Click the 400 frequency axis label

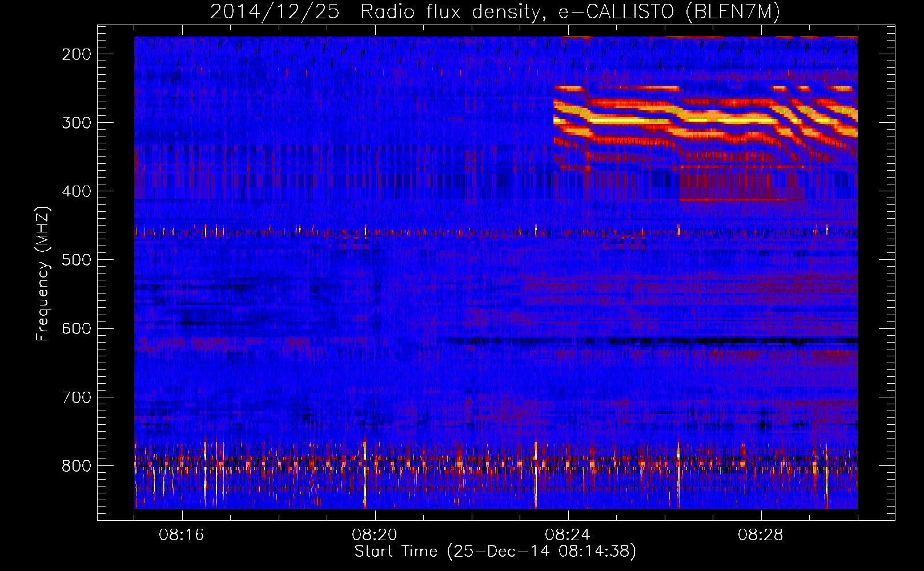pyautogui.click(x=77, y=191)
